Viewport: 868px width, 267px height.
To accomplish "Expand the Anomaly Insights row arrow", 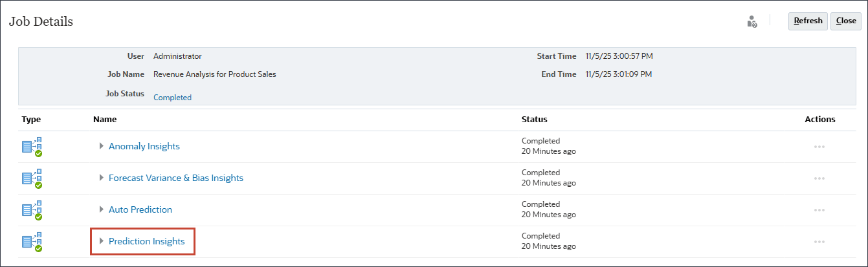I will click(101, 146).
